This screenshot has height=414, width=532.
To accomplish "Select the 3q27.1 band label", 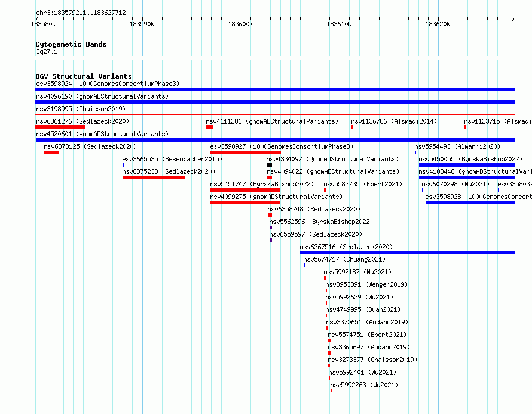I will click(47, 51).
